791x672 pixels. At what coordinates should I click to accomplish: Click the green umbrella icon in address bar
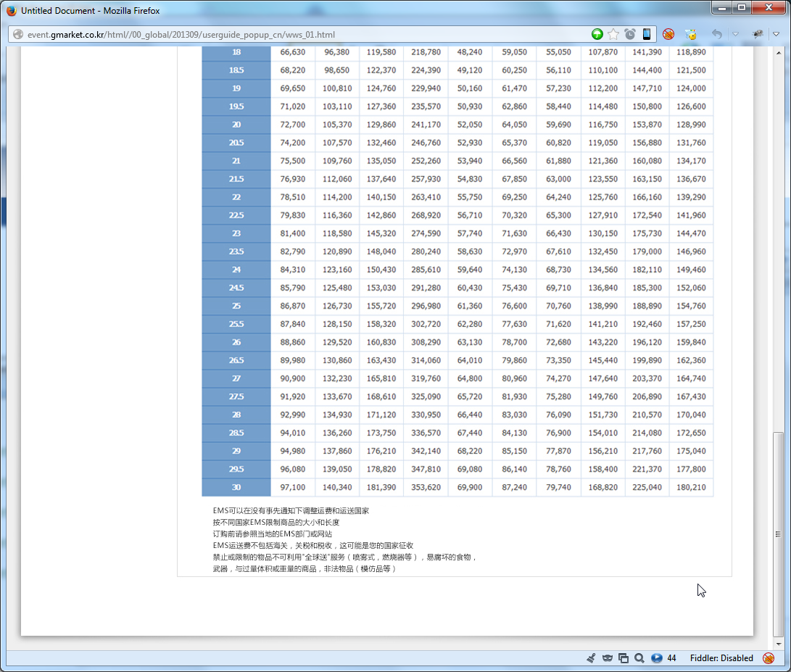click(x=597, y=34)
